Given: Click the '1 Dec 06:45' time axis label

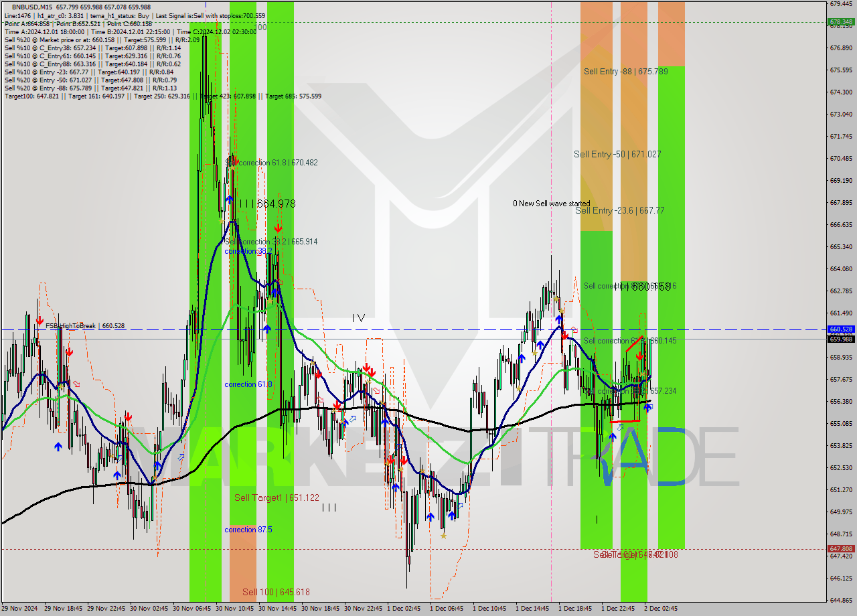Looking at the screenshot, I should tap(447, 609).
